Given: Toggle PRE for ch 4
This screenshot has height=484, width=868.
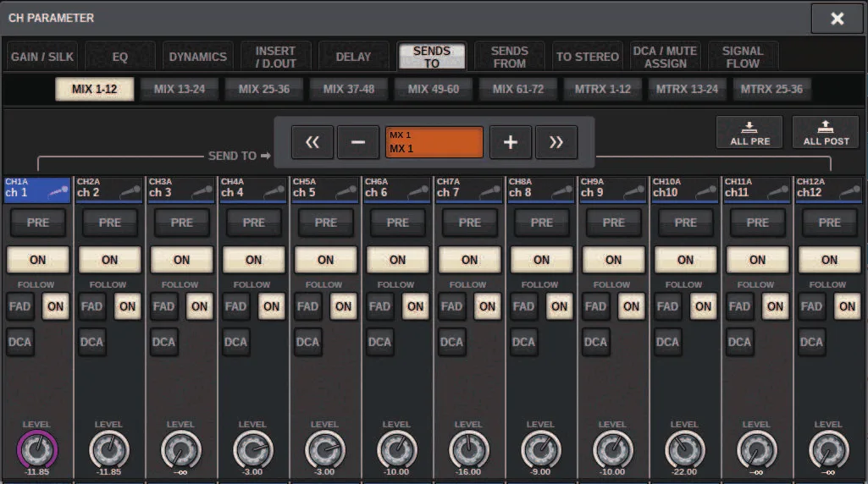Looking at the screenshot, I should point(253,223).
